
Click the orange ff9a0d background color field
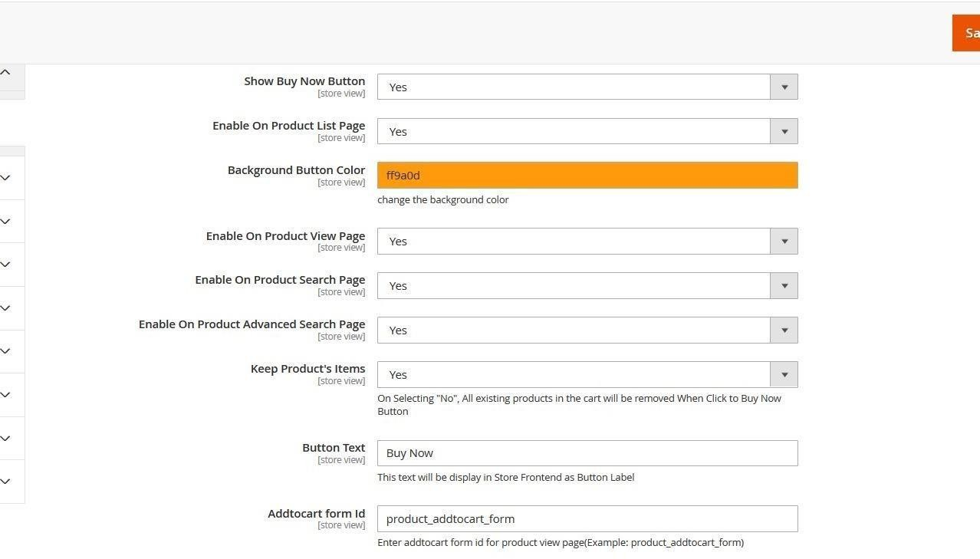(587, 176)
